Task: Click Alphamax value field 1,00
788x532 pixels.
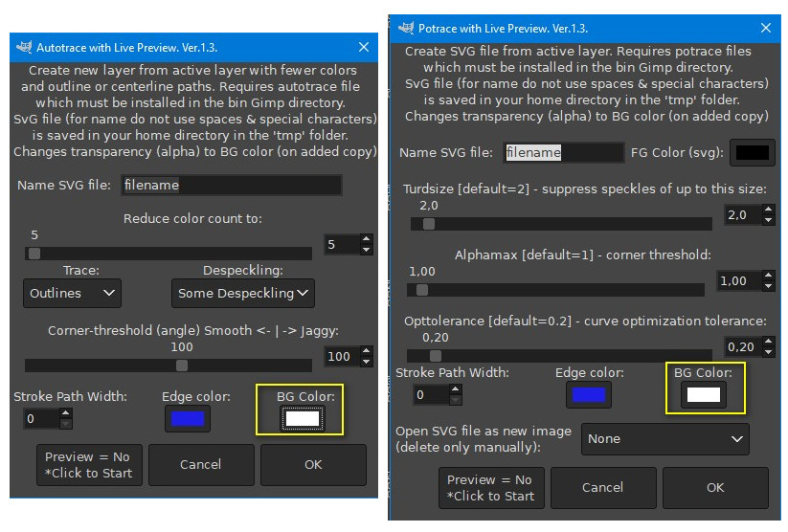Action: click(x=739, y=280)
